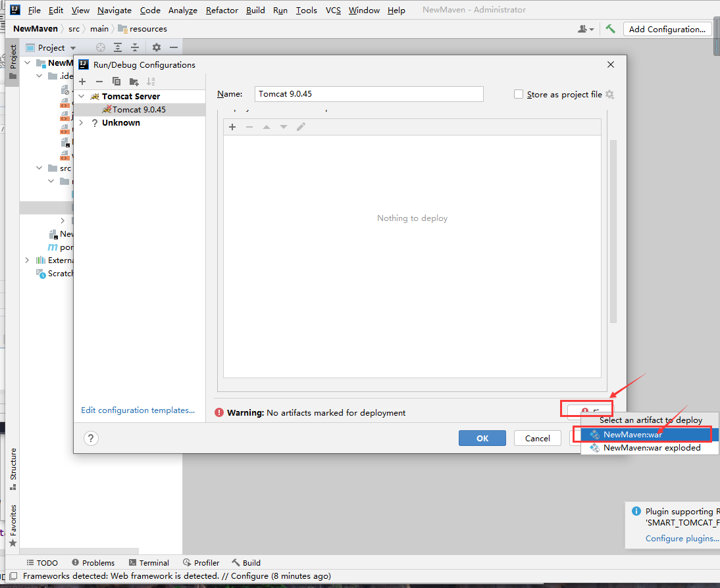
Task: Open Structure tool window sidebar tab
Action: pos(13,469)
